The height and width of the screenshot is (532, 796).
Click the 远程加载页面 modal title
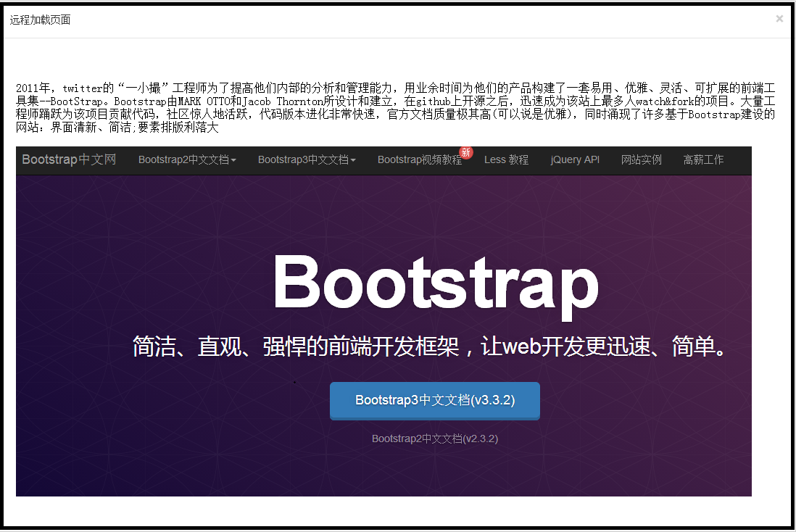coord(40,20)
